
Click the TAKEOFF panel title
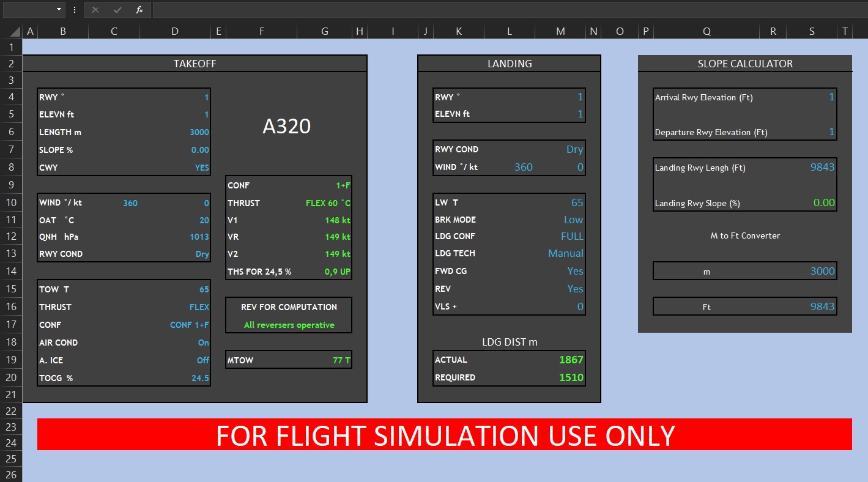point(195,64)
